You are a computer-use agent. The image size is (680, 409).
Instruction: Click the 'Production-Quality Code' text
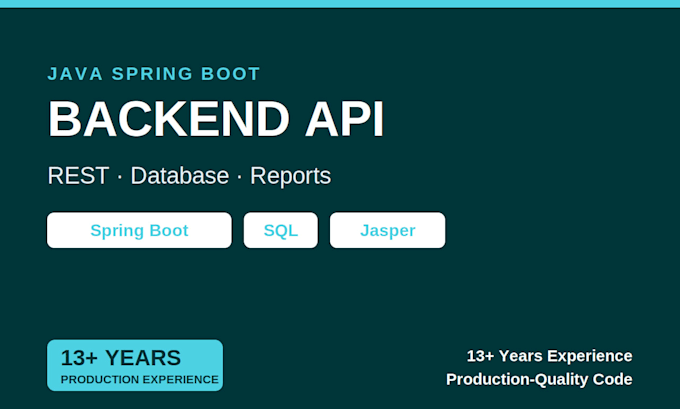click(539, 379)
